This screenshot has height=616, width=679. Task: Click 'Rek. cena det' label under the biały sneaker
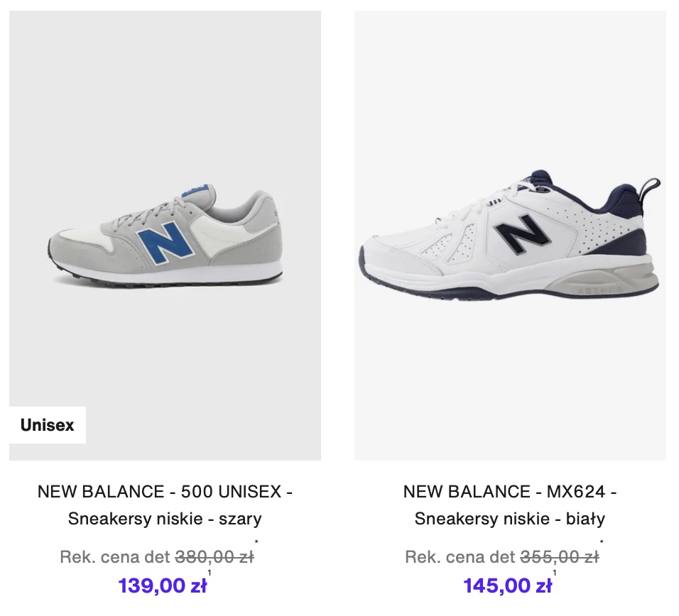pyautogui.click(x=460, y=557)
